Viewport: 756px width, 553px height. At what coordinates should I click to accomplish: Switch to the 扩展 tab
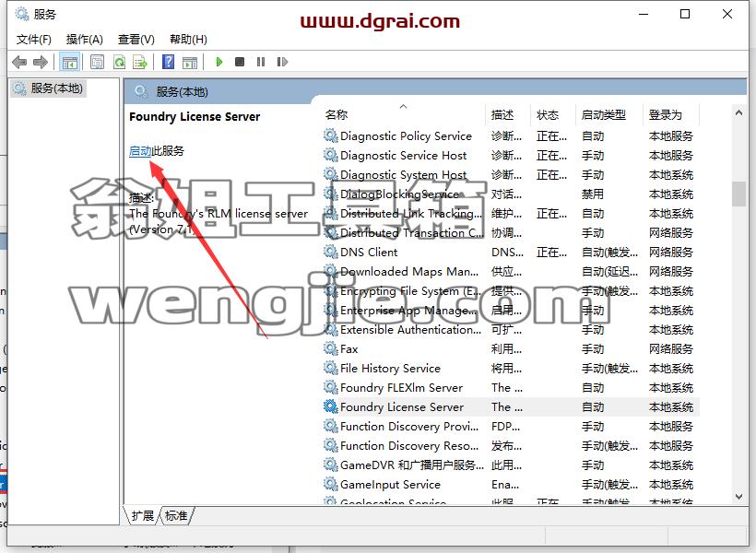143,516
